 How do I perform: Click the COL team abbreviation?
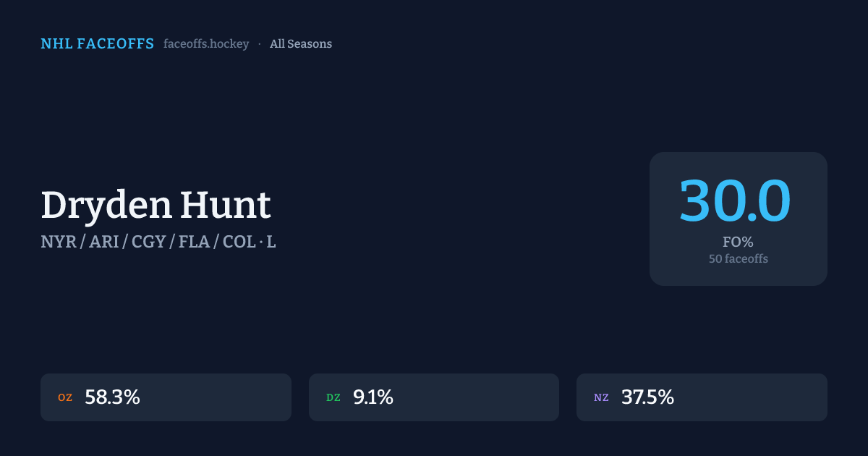pyautogui.click(x=239, y=242)
